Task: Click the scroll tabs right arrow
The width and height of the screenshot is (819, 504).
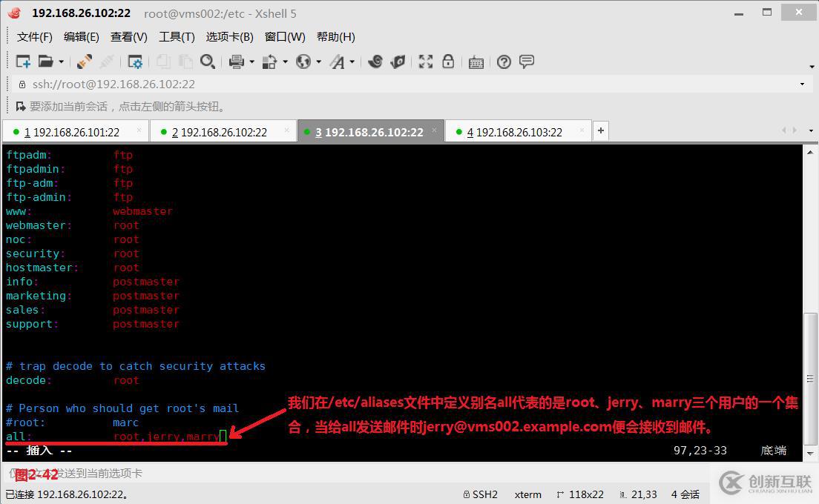Action: coord(795,130)
